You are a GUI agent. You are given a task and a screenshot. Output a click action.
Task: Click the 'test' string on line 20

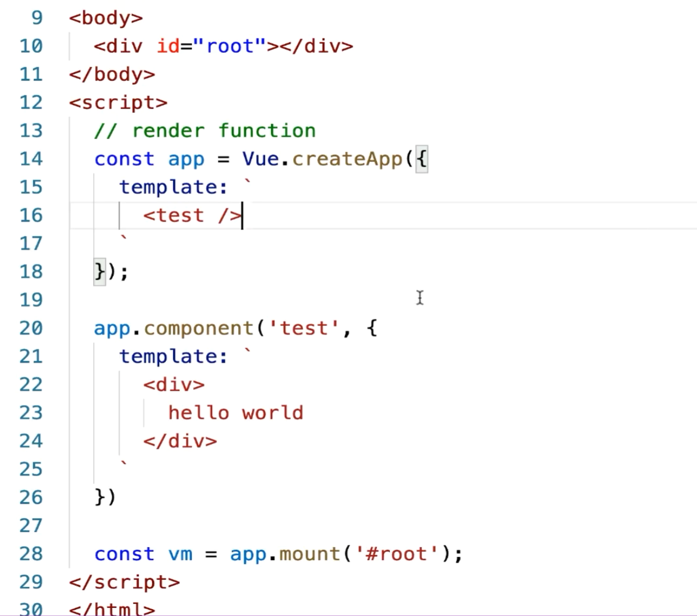pyautogui.click(x=304, y=328)
